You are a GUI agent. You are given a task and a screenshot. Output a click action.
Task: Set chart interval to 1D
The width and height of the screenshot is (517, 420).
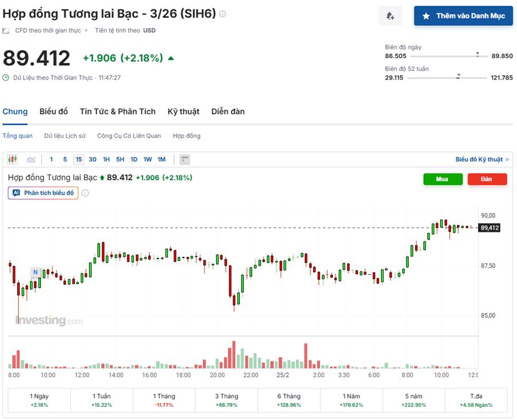click(134, 160)
